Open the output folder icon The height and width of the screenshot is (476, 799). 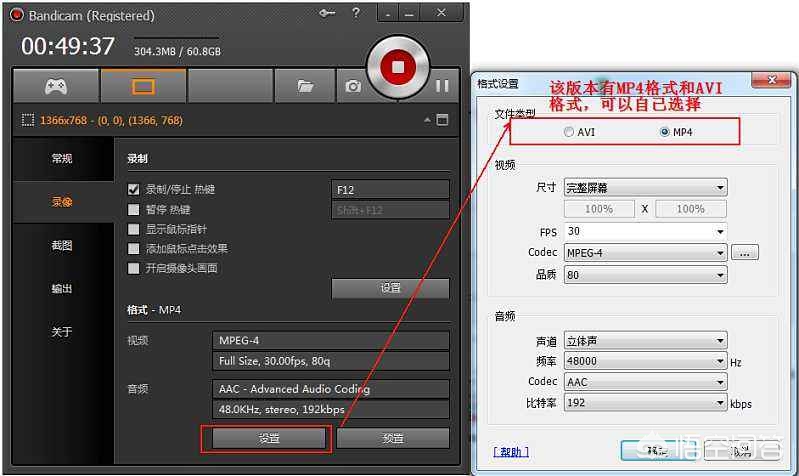[x=305, y=86]
